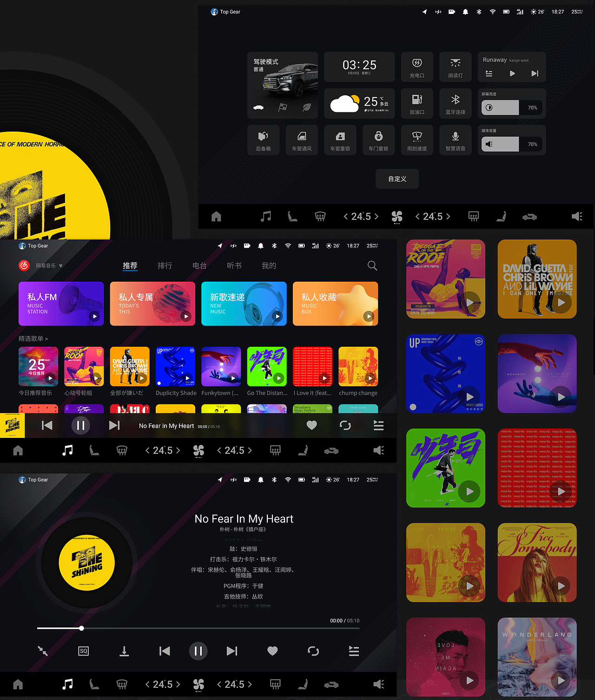Image resolution: width=595 pixels, height=700 pixels.
Task: Select the checkered flag sport mode icon
Action: coord(283,107)
